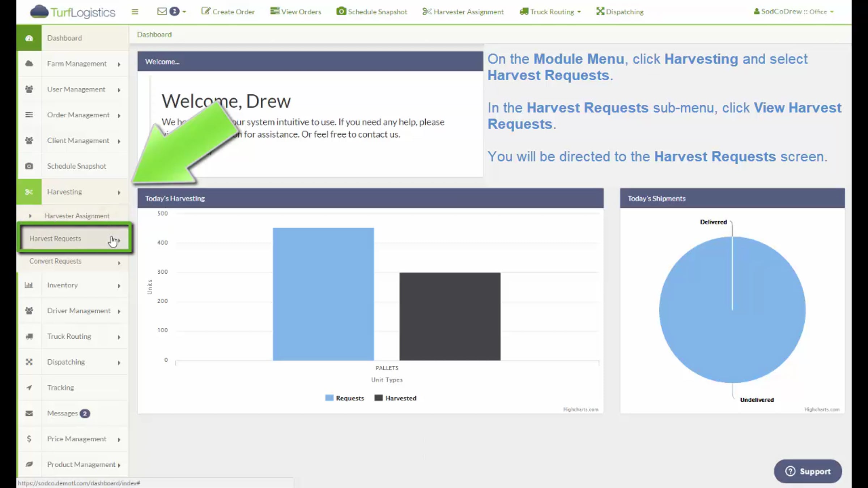Viewport: 868px width, 488px height.
Task: Expand the Farm Management submenu arrow
Action: coord(119,64)
